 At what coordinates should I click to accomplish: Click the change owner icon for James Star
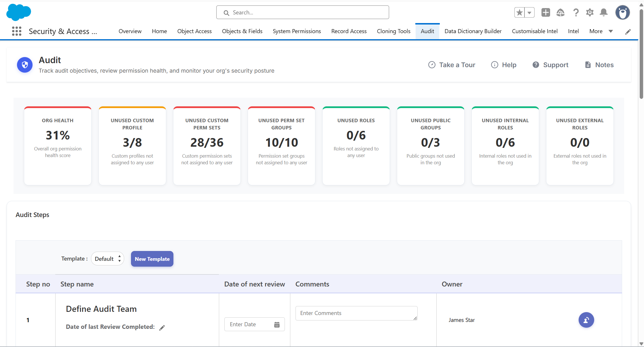586,320
